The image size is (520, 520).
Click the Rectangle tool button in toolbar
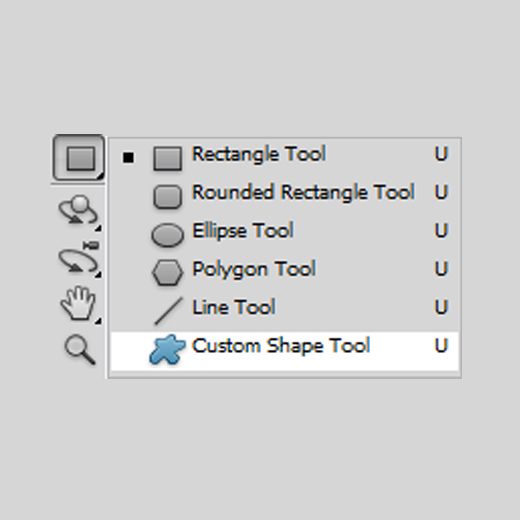point(78,158)
